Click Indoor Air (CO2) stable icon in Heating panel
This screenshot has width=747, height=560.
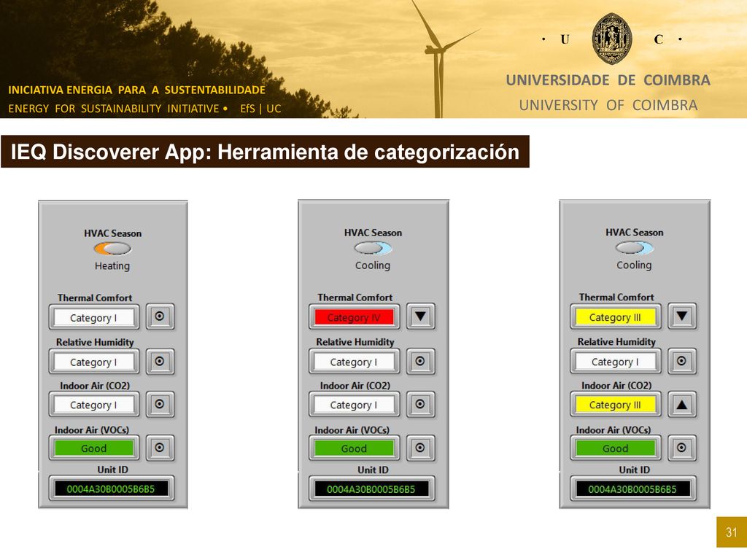pyautogui.click(x=160, y=404)
